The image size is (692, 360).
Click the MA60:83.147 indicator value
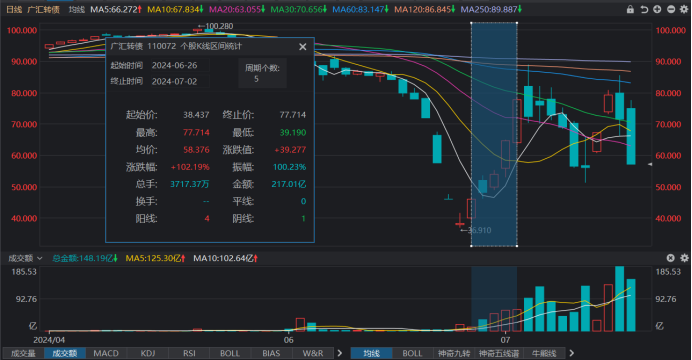point(361,9)
